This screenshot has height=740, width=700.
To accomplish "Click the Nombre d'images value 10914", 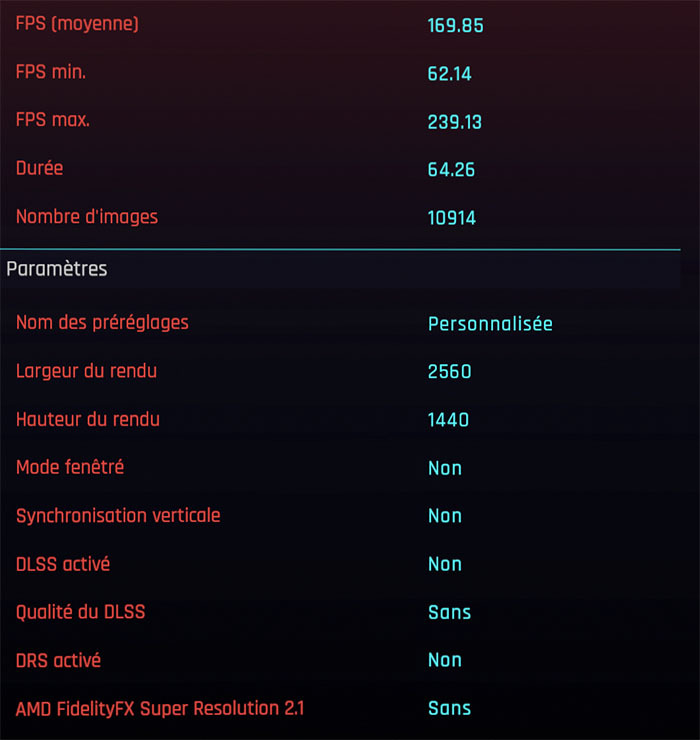I will (452, 217).
